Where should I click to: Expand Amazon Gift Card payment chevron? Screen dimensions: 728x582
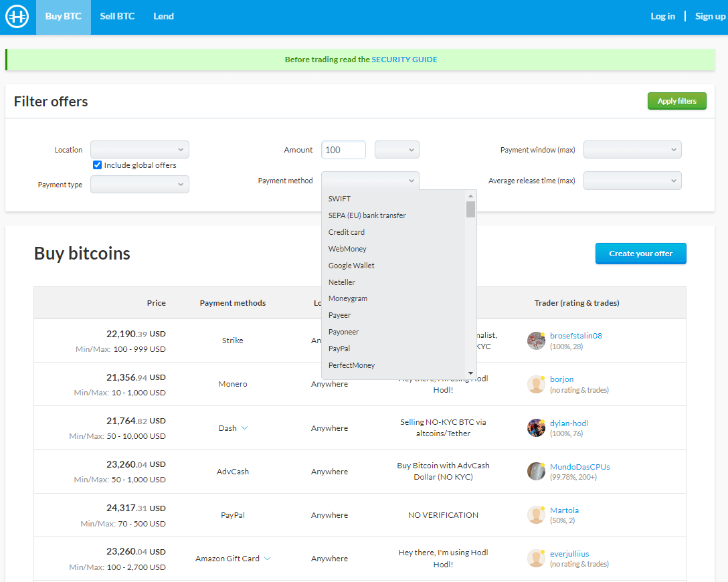(x=268, y=559)
